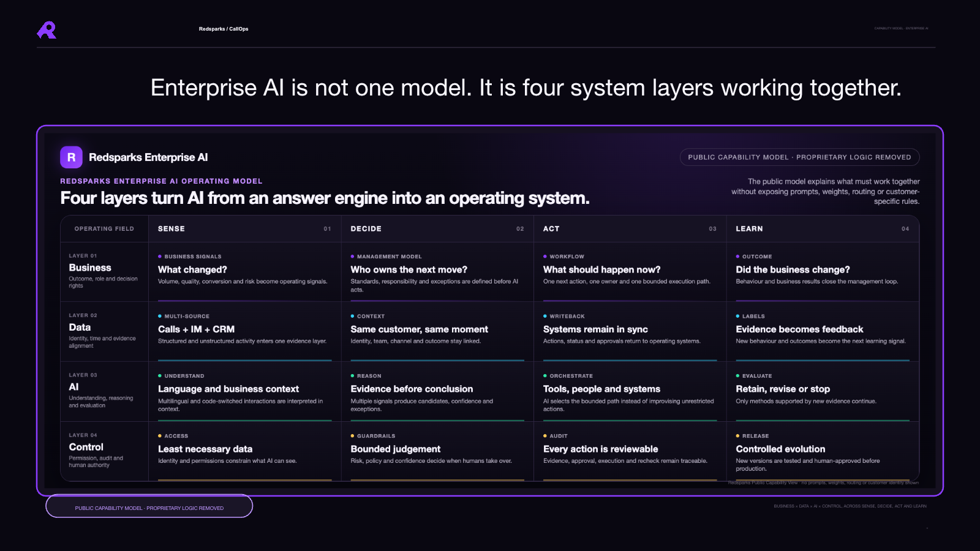The width and height of the screenshot is (980, 551).
Task: Click 'Least necessary data' title
Action: pos(205,449)
